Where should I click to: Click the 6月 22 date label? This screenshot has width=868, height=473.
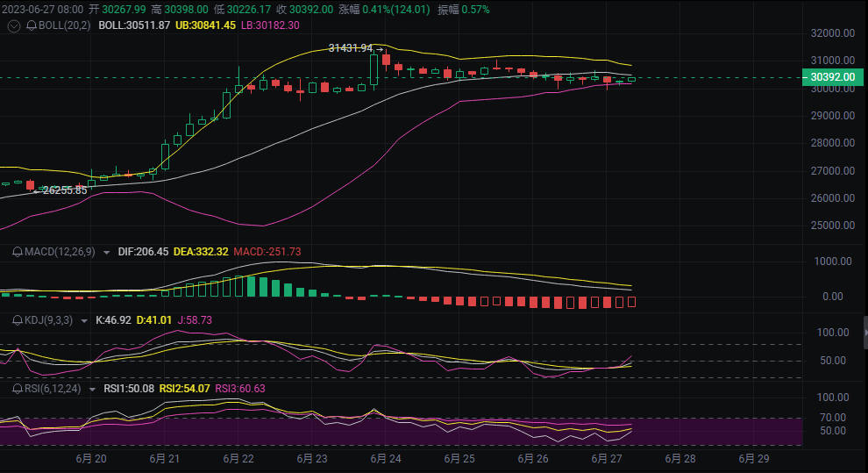tap(238, 459)
